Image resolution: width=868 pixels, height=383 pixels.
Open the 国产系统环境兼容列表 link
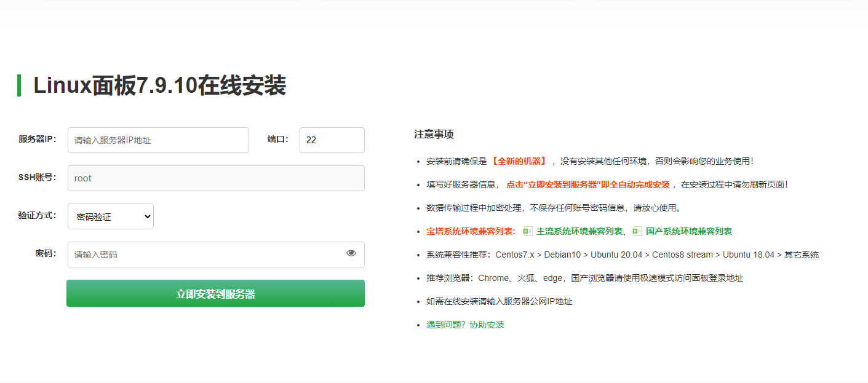688,231
